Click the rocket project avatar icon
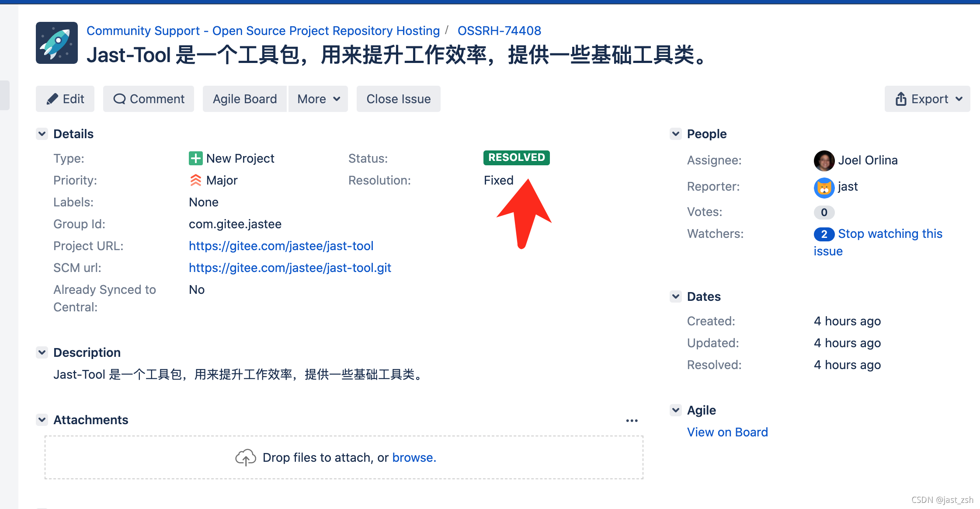This screenshot has height=509, width=980. [57, 43]
